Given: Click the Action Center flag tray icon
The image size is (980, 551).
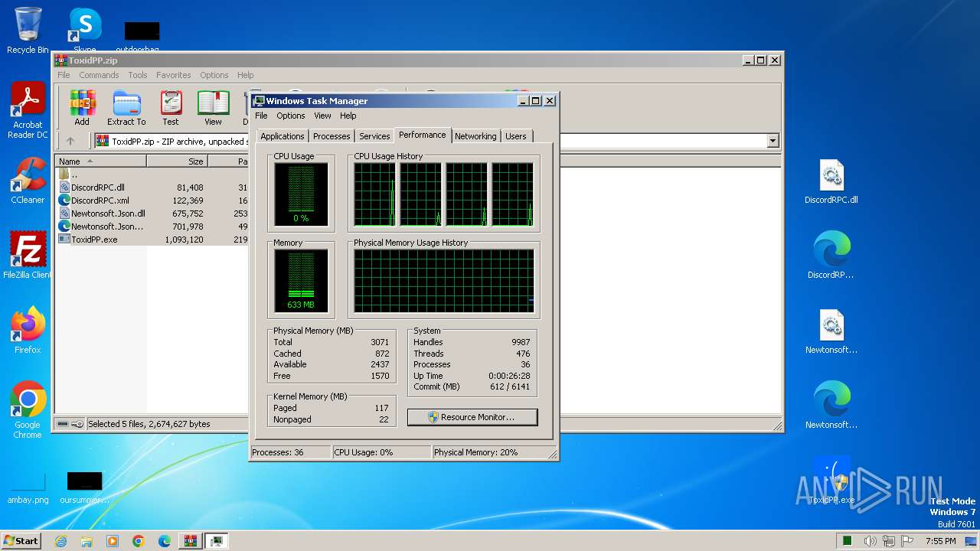Looking at the screenshot, I should coord(907,541).
